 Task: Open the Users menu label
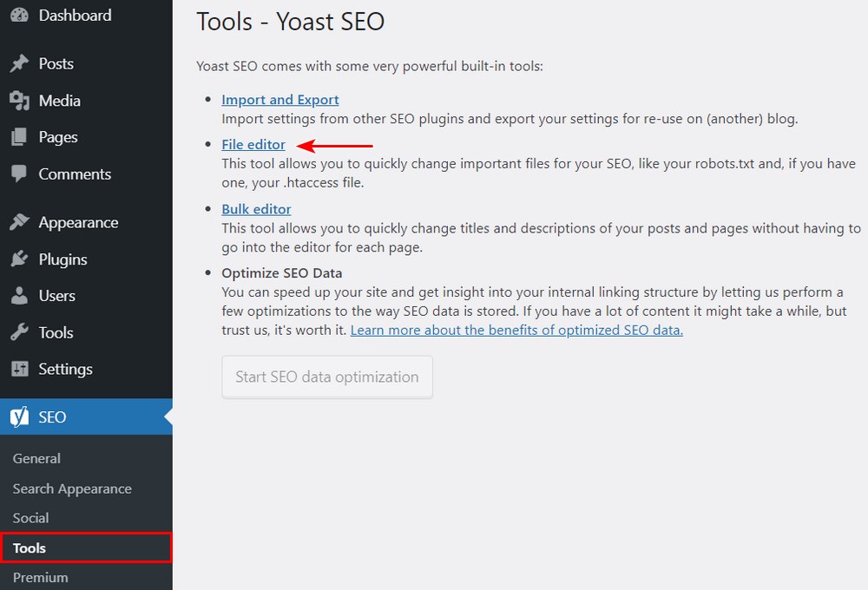coord(57,296)
